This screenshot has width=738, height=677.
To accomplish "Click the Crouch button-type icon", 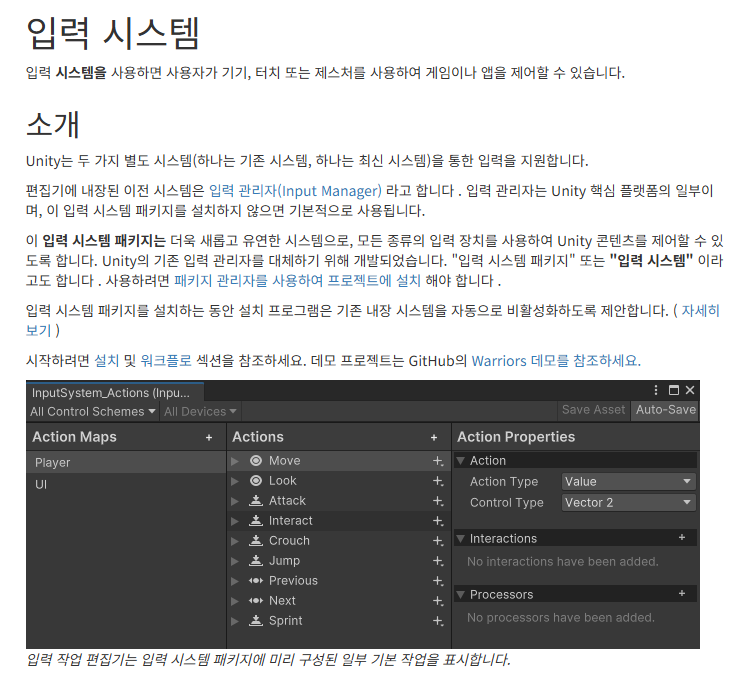I will tap(256, 541).
